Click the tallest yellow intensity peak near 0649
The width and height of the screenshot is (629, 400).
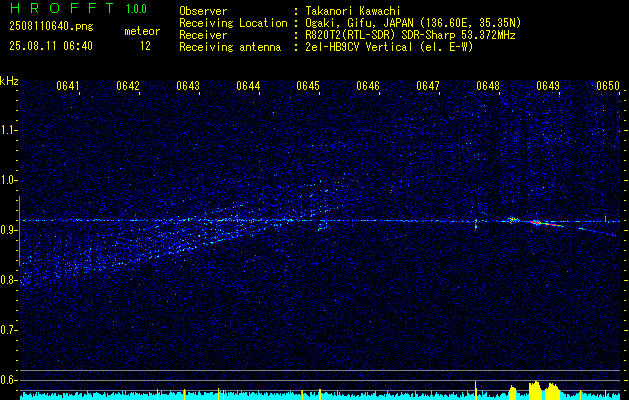535,390
